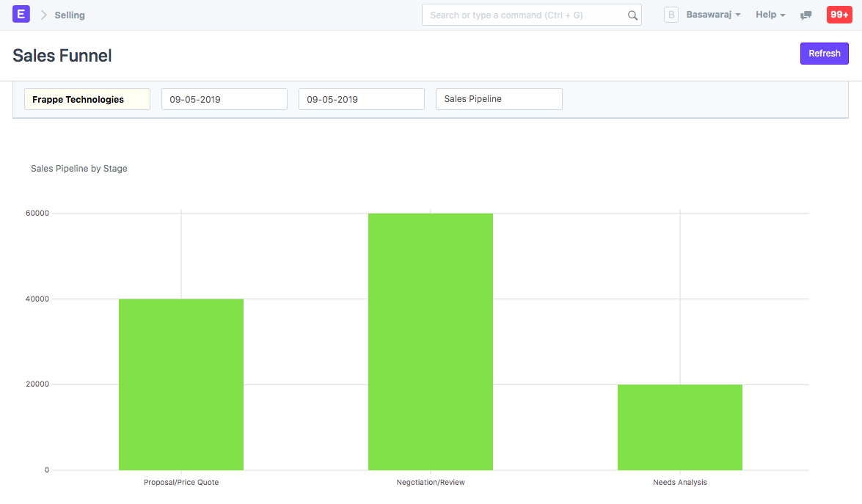The width and height of the screenshot is (862, 504).
Task: Click the Needs Analysis axis label
Action: pyautogui.click(x=680, y=482)
